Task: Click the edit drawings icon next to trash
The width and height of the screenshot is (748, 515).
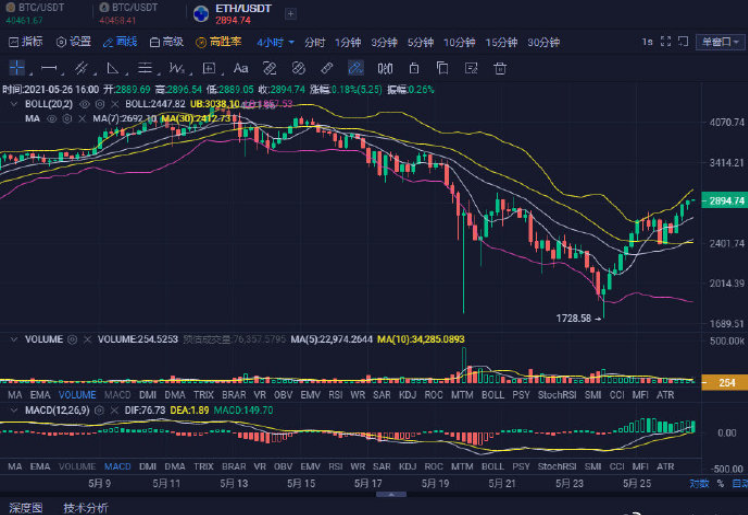Action: 471,68
